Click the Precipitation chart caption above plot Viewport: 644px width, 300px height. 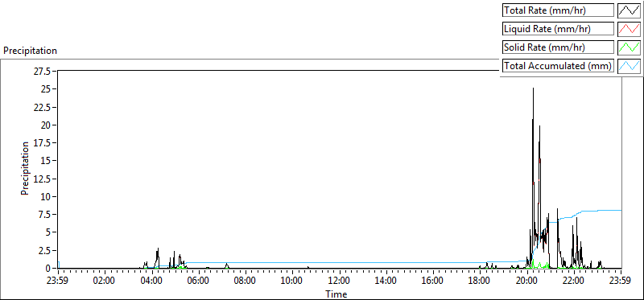[30, 51]
